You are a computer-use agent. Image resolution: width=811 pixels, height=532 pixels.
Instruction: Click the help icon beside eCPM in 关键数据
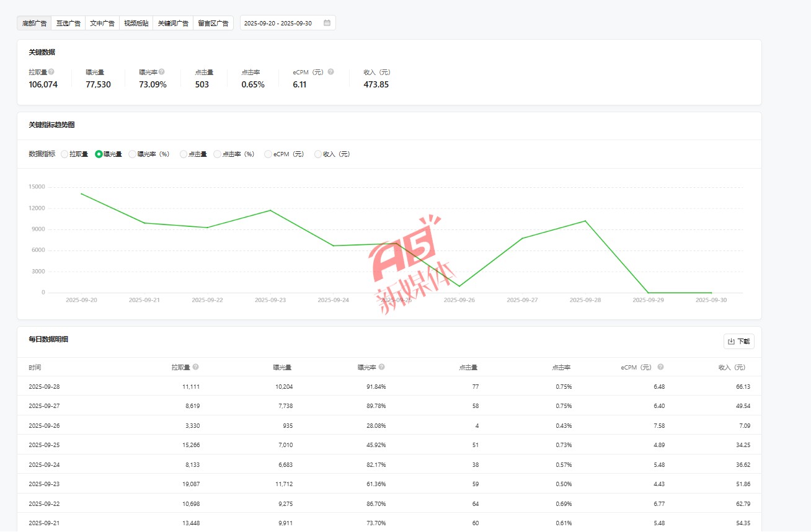(x=330, y=72)
